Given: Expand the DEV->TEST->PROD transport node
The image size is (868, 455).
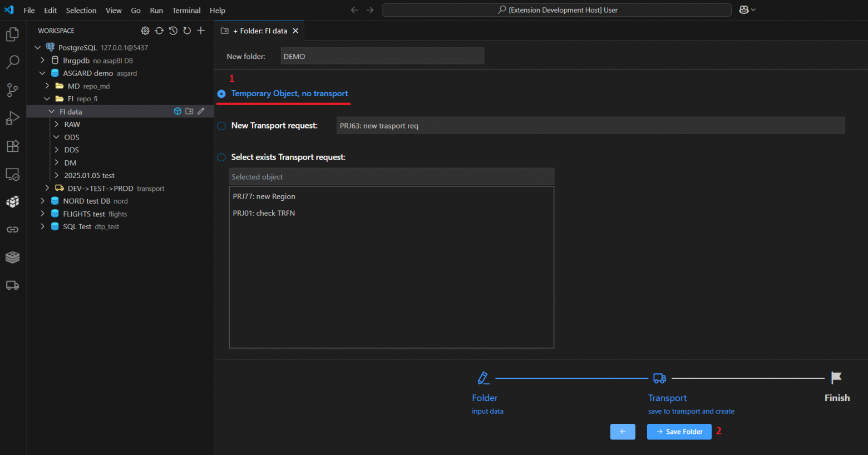Looking at the screenshot, I should [47, 188].
